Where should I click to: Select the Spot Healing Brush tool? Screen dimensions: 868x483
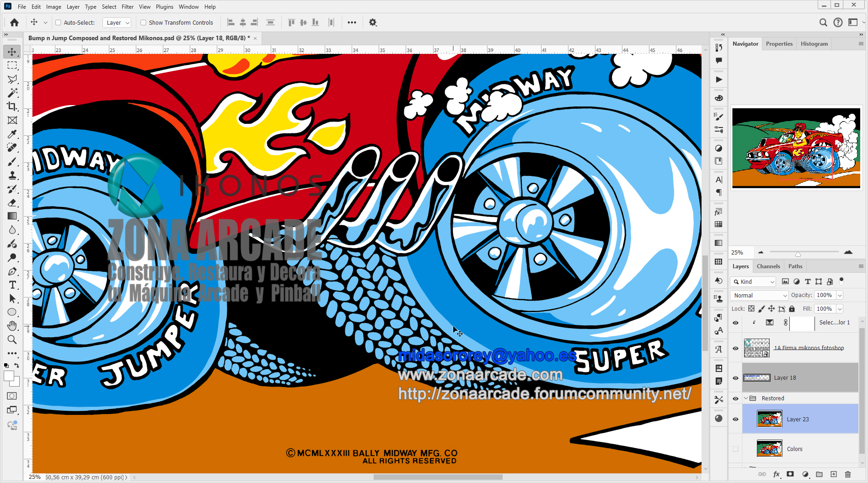(12, 148)
